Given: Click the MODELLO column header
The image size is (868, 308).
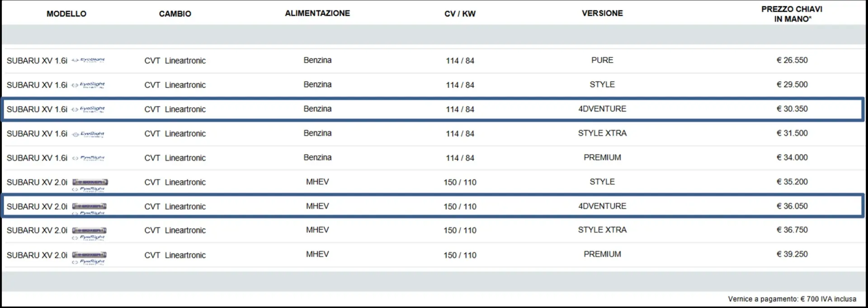Looking at the screenshot, I should pos(66,14).
